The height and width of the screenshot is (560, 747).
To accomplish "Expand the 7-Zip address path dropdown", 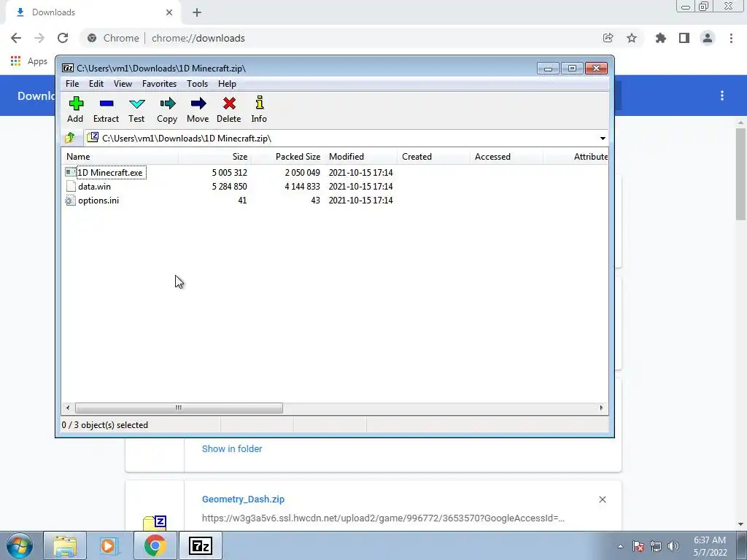I will (x=603, y=138).
